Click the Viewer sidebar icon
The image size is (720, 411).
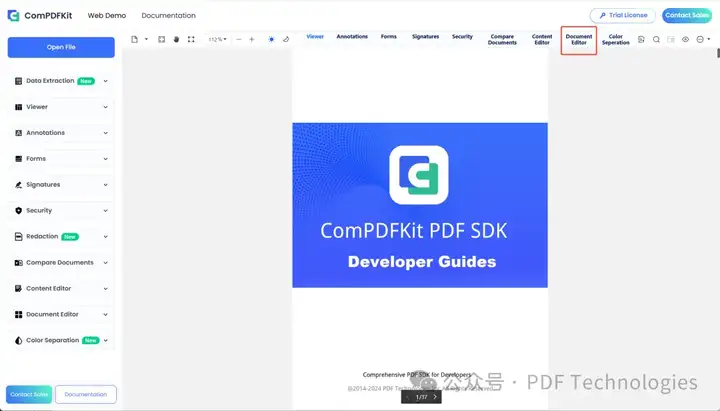tap(18, 107)
